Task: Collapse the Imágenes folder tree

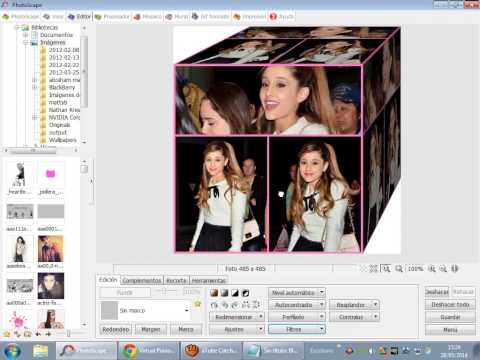Action: tap(26, 43)
